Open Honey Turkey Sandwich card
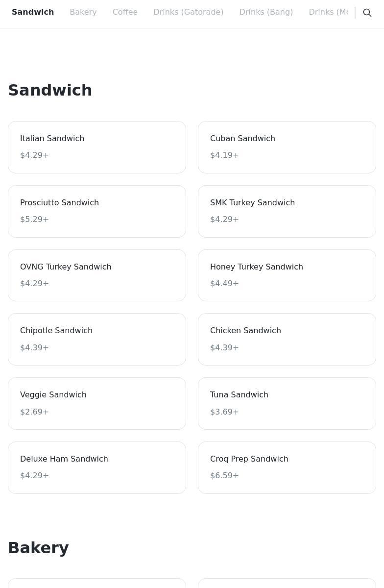Screen dimensions: 384x588 [x=287, y=275]
